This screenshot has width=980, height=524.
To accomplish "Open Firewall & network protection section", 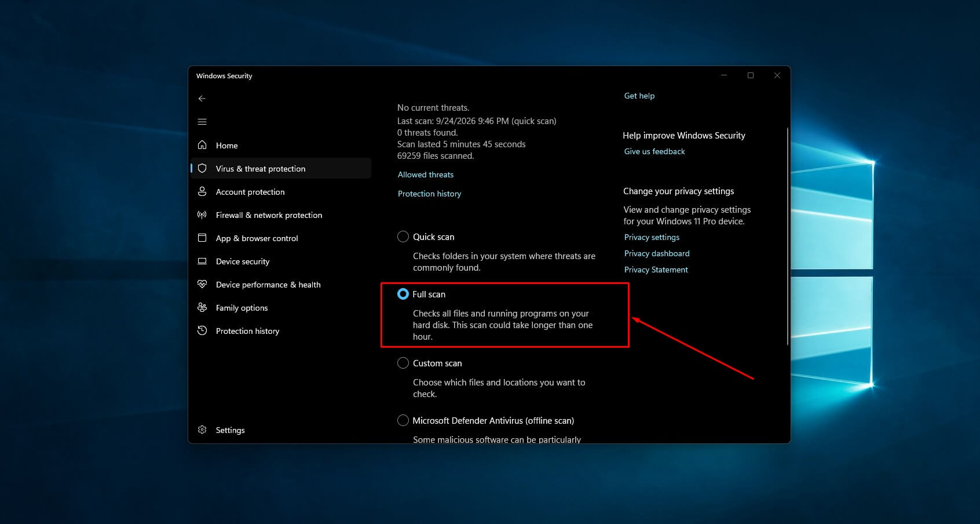I will tap(281, 214).
